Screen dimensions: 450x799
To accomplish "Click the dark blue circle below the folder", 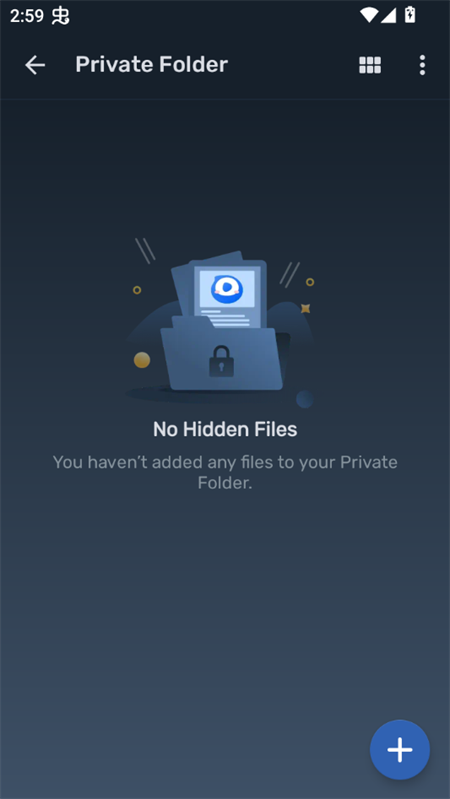I will click(x=305, y=399).
